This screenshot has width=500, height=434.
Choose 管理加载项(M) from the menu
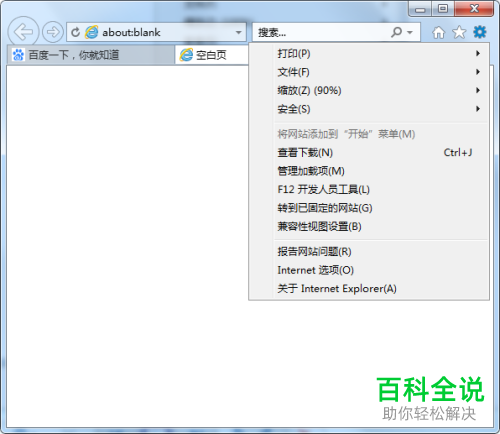[369, 171]
